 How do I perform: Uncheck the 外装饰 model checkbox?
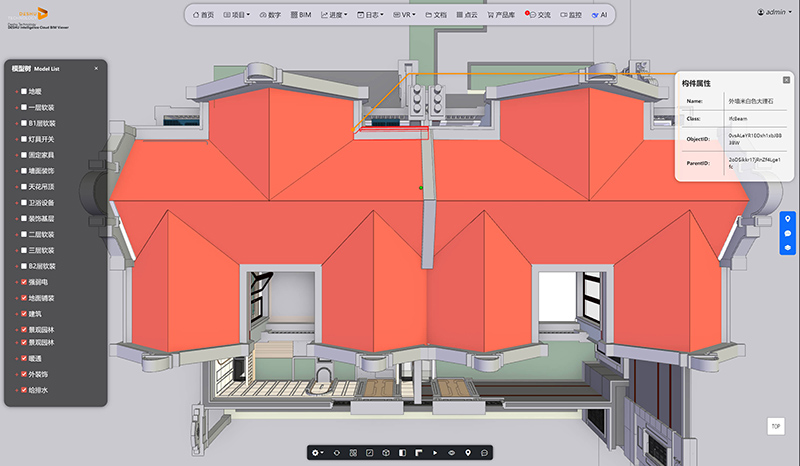pos(23,374)
